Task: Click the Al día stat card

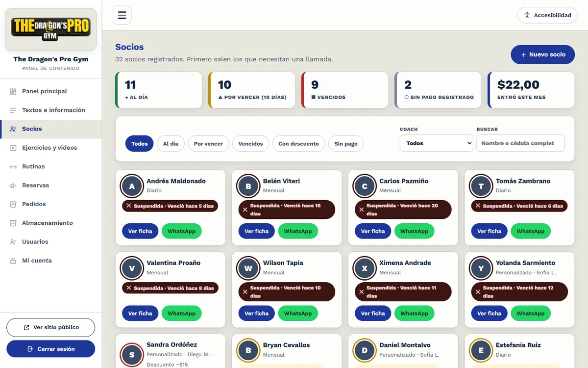Action: (159, 90)
